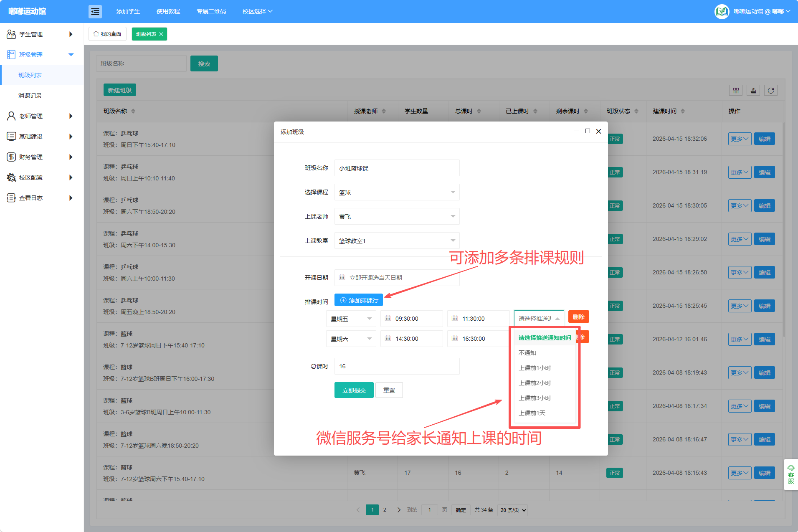
Task: Delete the 星期五 schedule row with 删除
Action: pos(579,317)
